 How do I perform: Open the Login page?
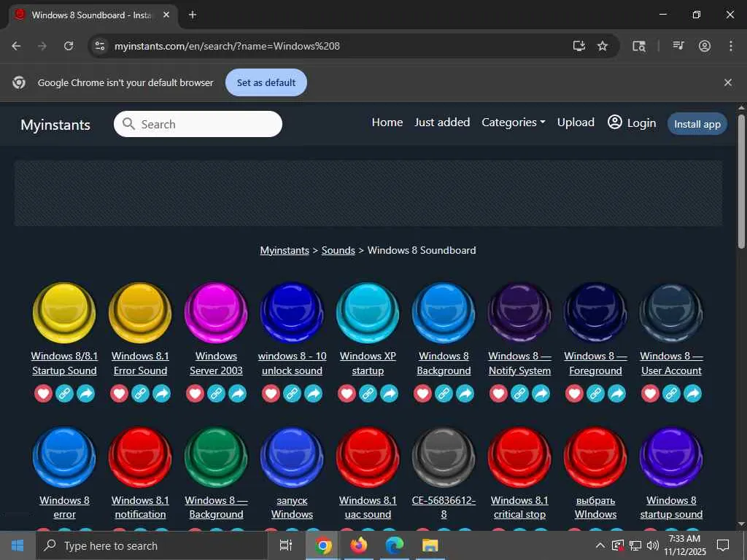632,122
